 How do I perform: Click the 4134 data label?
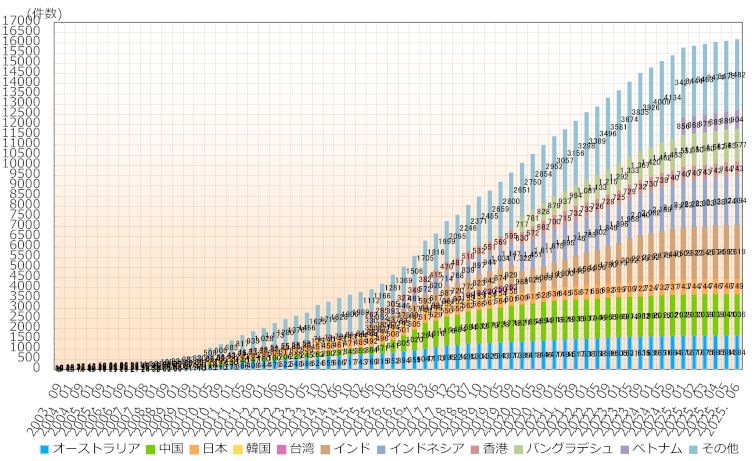[x=672, y=98]
